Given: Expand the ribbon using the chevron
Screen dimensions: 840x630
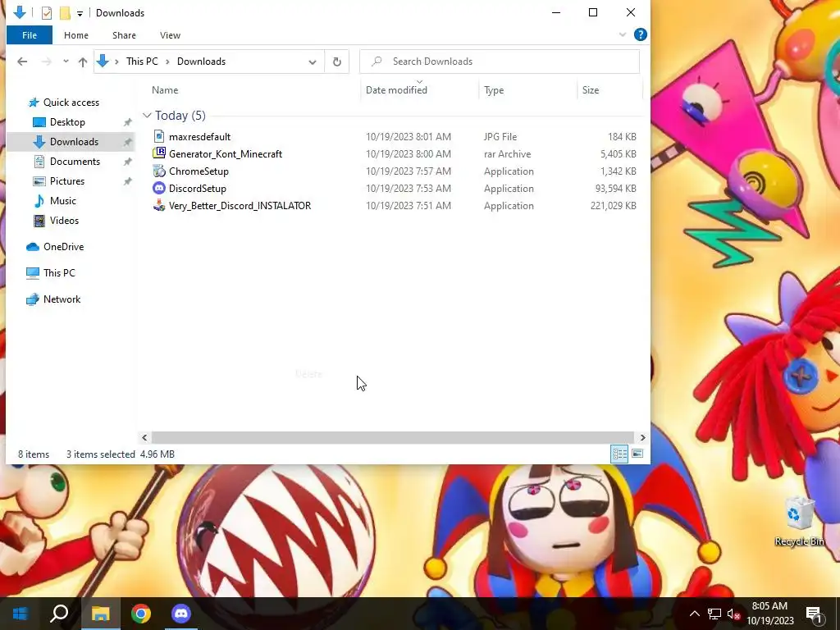Looking at the screenshot, I should 622,34.
